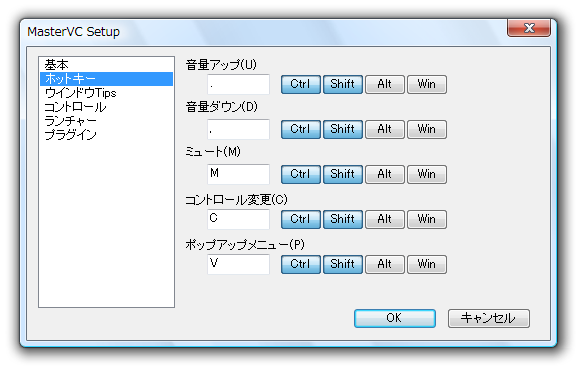Viewport: 579px width, 368px height.
Task: Toggle Ctrl for 音量ダウン hotkey
Action: (301, 129)
